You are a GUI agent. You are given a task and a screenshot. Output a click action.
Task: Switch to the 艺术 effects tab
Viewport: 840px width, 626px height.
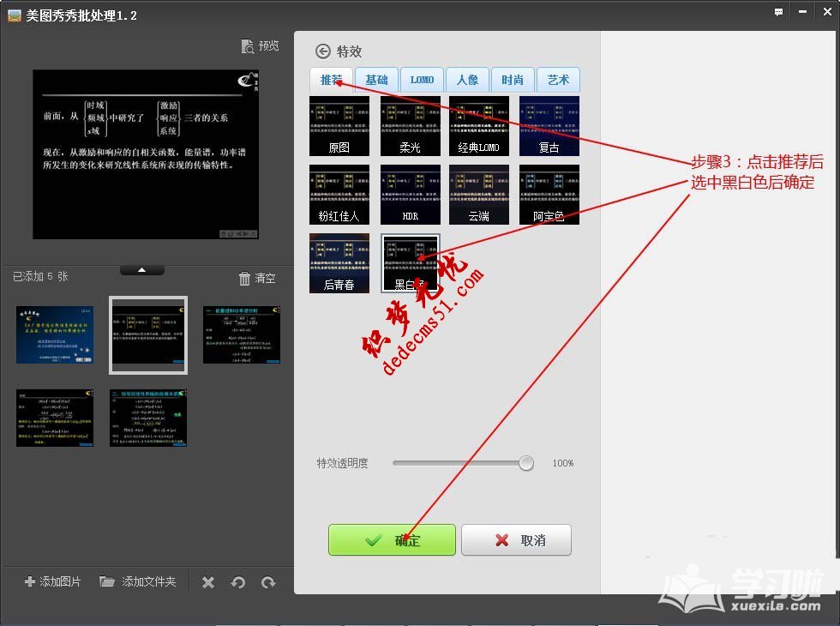tap(558, 79)
